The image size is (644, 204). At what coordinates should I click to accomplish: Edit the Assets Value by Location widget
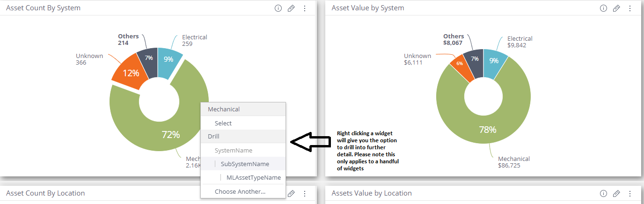(616, 193)
